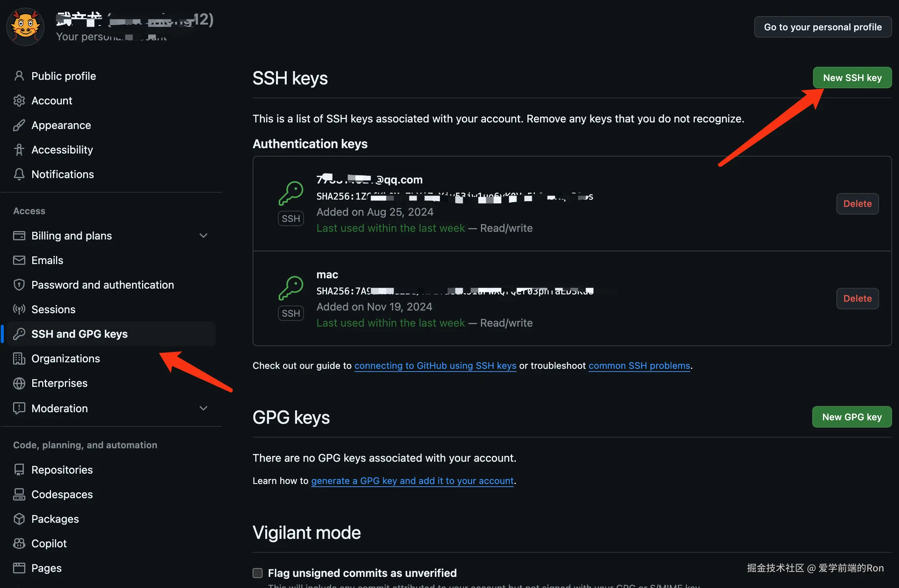Click the Packages cube icon

pyautogui.click(x=19, y=519)
